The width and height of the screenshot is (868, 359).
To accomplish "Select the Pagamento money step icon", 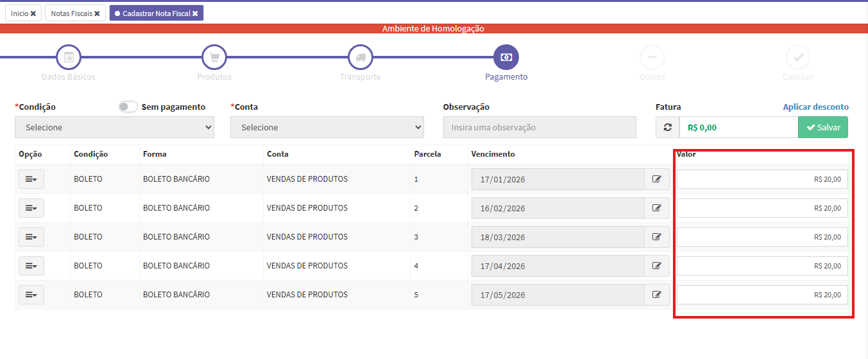I will (506, 57).
